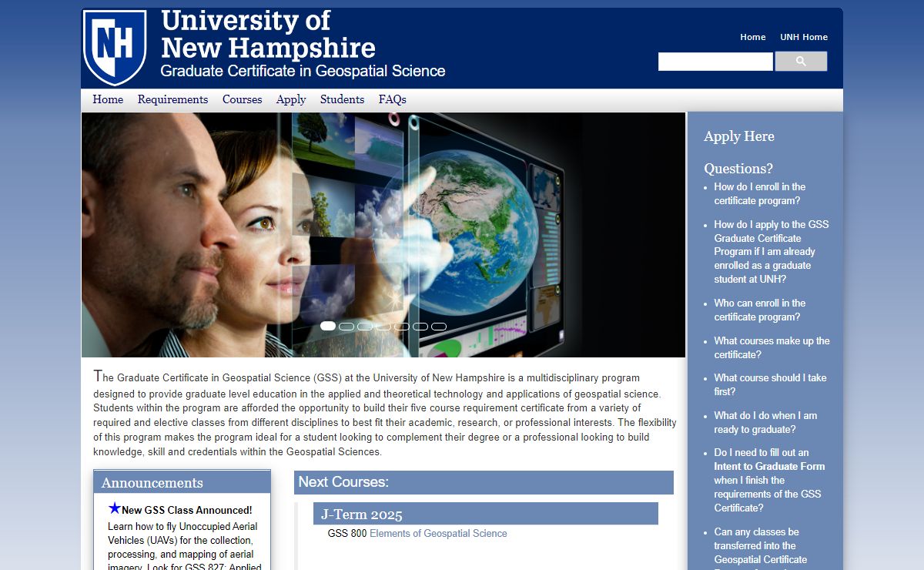Screen dimensions: 924x570
Task: Open the UNH Home link
Action: click(x=804, y=37)
